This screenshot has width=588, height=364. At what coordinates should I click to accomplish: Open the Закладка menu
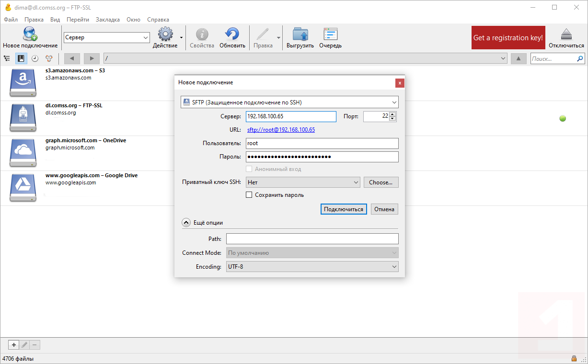108,20
